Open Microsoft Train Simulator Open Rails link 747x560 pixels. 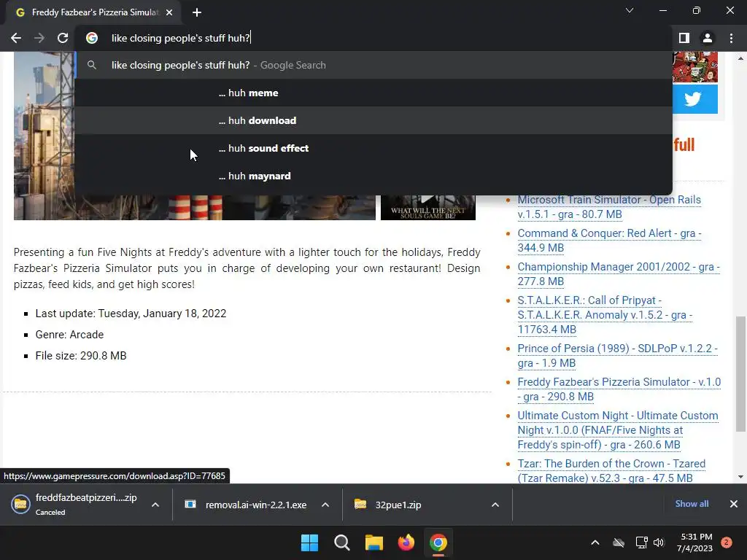(x=609, y=206)
